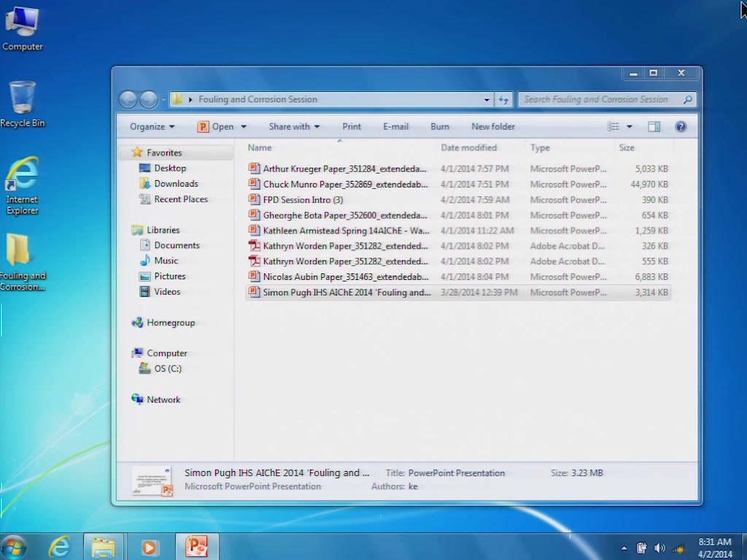
Task: Select the Internet Explorer desktop shortcut
Action: 22,186
